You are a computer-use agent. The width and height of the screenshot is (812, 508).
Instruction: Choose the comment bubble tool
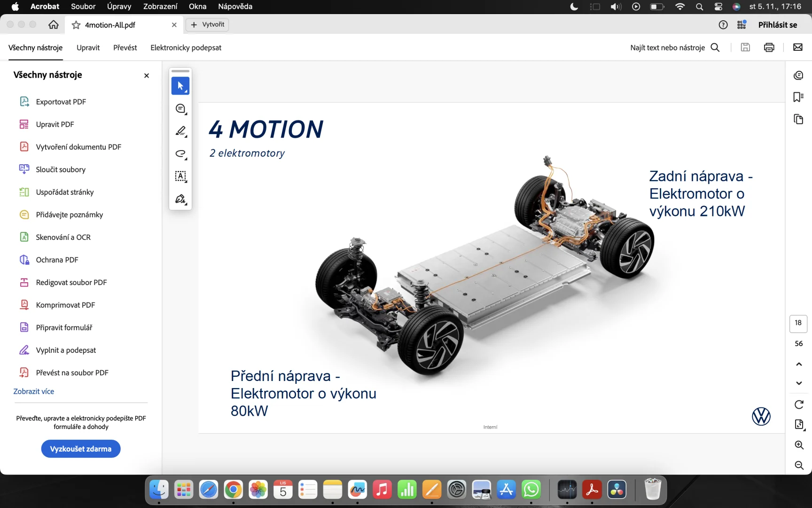click(x=180, y=109)
